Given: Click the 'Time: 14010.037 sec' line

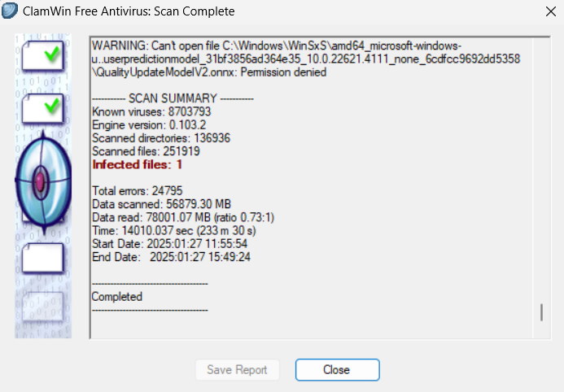Looking at the screenshot, I should click(174, 231).
